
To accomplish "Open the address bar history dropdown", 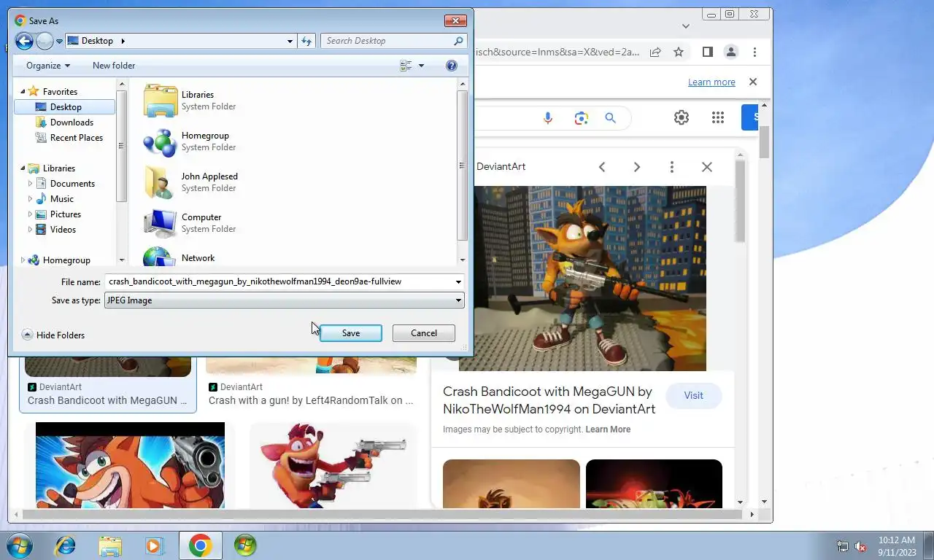I will (290, 41).
